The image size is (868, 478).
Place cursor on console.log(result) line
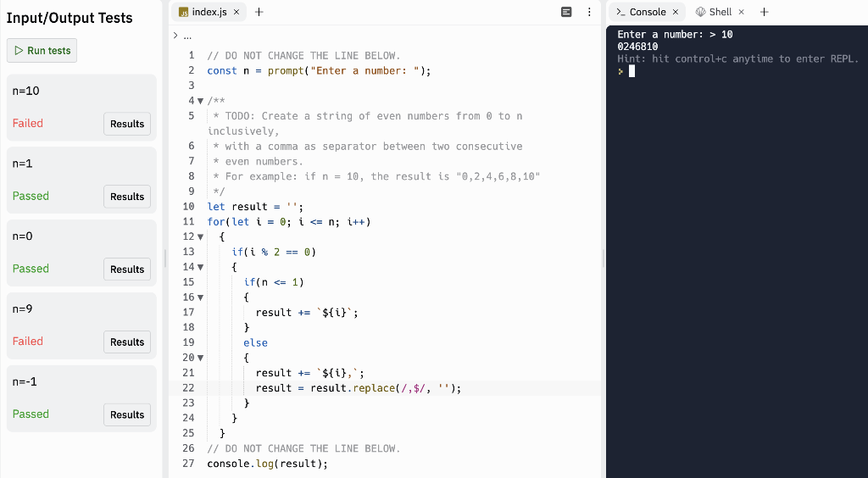267,464
